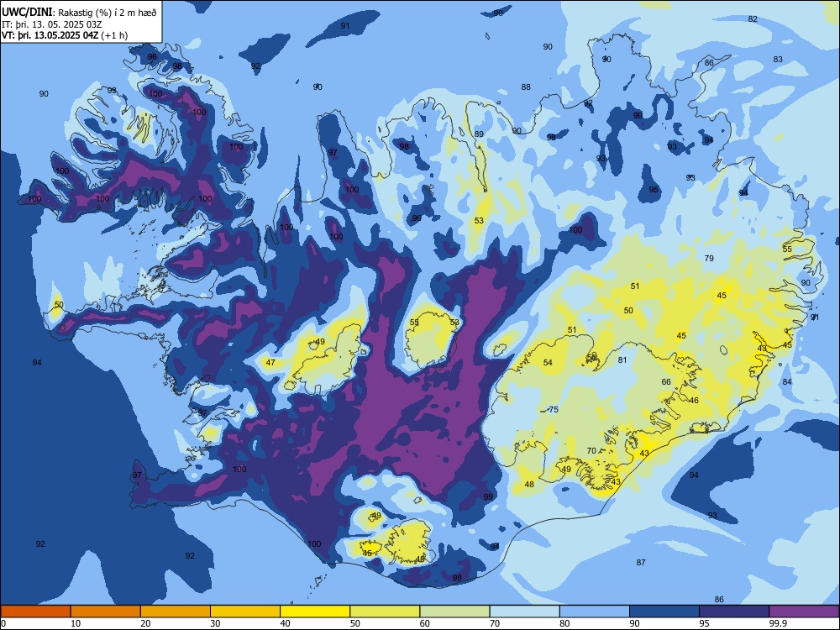
Task: Click the '99.9' legend tick label
Action: coord(777,623)
